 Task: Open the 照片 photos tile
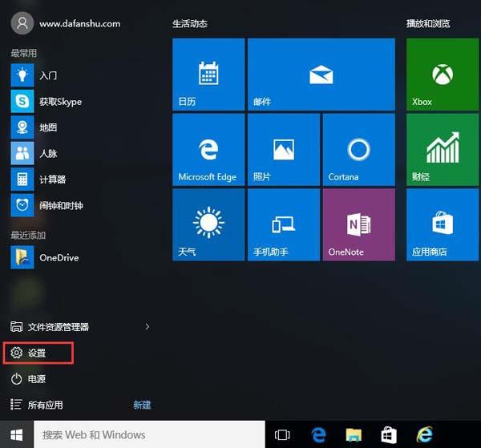284,150
